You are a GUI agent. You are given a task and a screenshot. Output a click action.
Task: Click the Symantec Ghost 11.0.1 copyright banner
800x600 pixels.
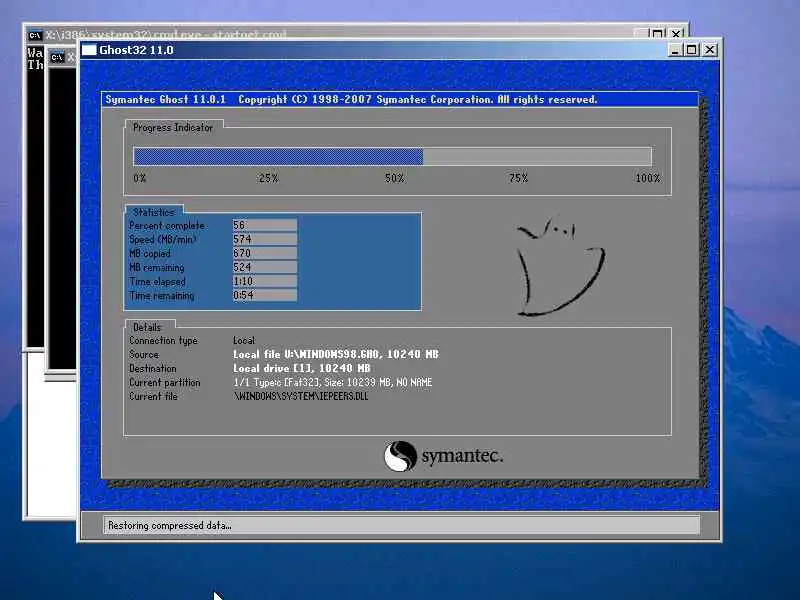pyautogui.click(x=399, y=99)
